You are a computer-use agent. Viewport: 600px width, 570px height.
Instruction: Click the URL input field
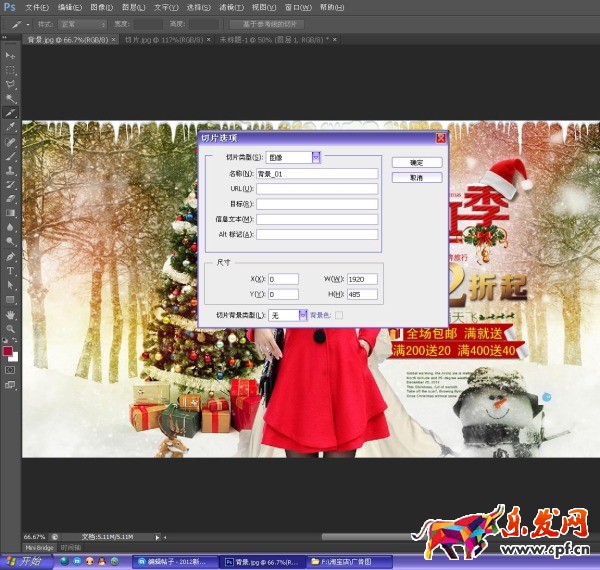click(x=317, y=189)
